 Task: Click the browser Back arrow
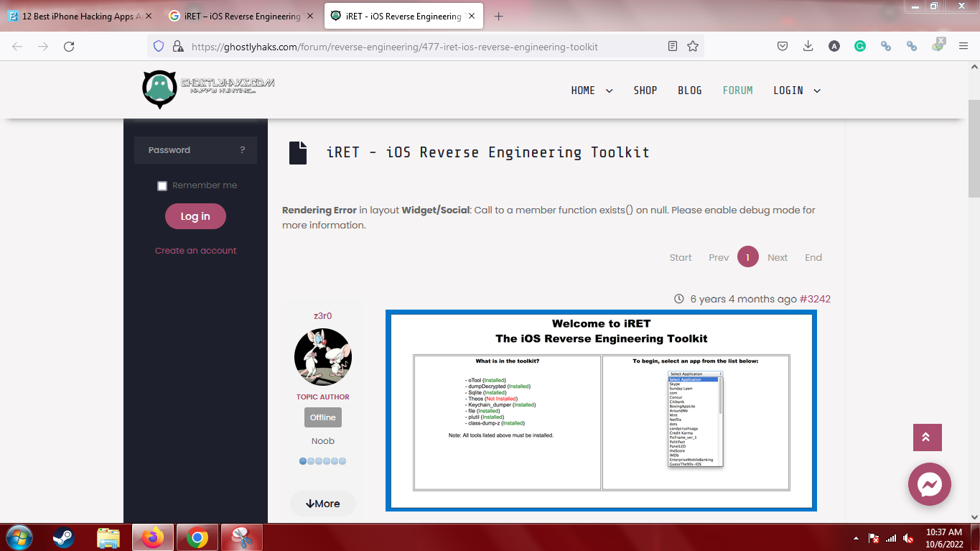click(17, 46)
